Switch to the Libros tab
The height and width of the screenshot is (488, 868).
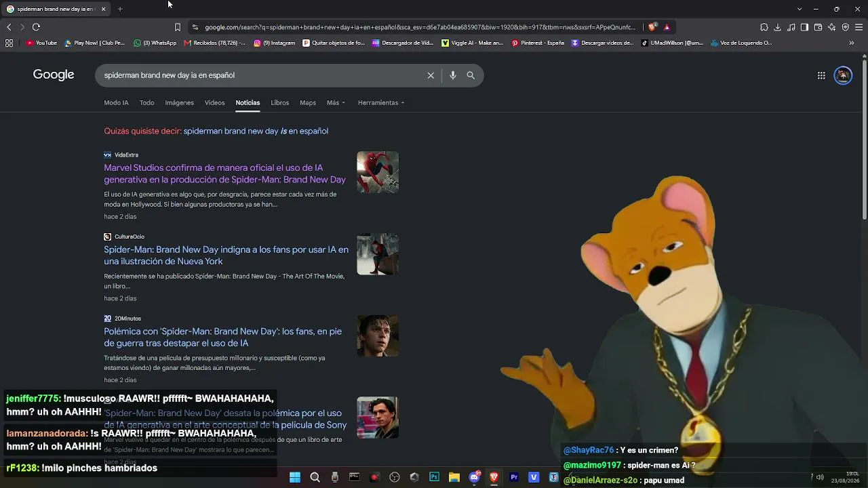tap(280, 103)
